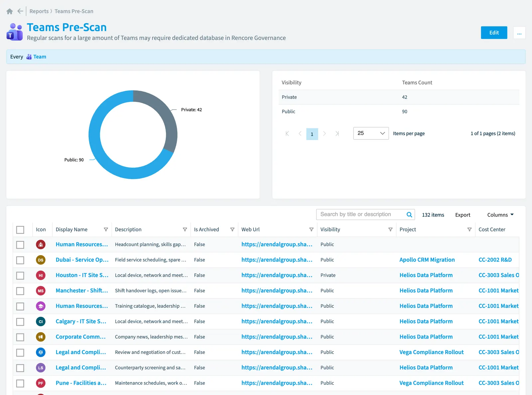The height and width of the screenshot is (395, 532).
Task: Click the Calgary team CI icon
Action: click(41, 322)
